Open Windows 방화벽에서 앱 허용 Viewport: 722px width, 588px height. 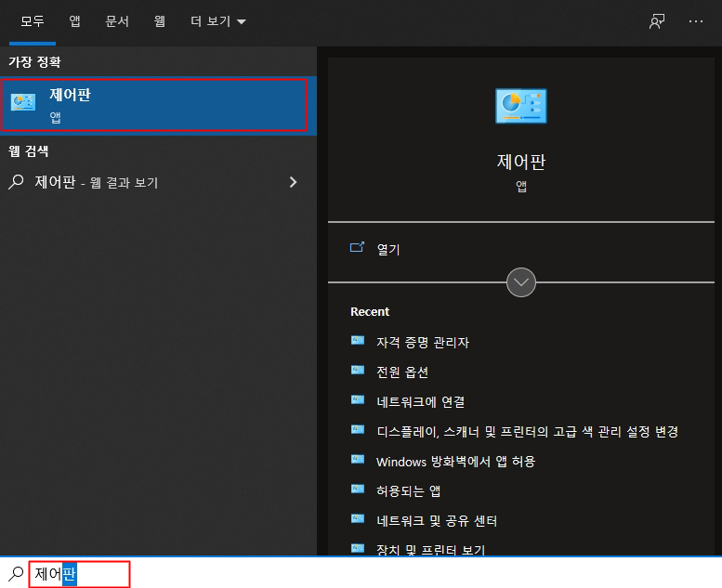[x=455, y=462]
